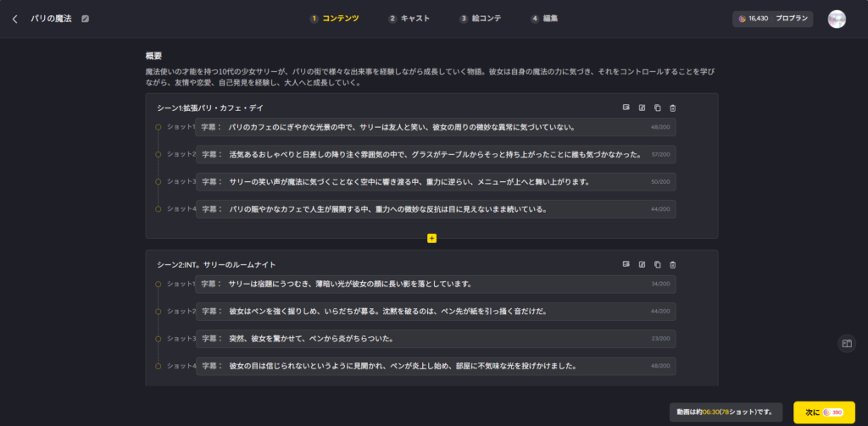Edit the project title パリの魔法

point(85,19)
